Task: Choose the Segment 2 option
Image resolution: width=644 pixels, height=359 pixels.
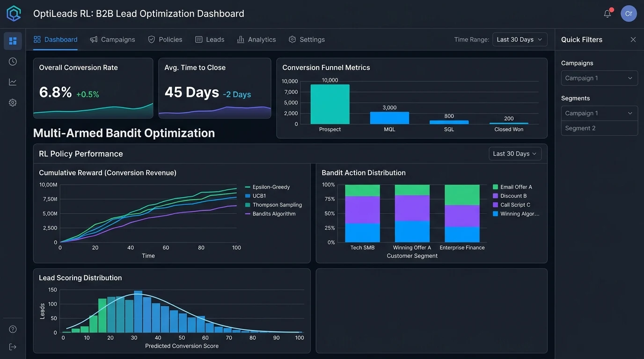Action: tap(599, 128)
